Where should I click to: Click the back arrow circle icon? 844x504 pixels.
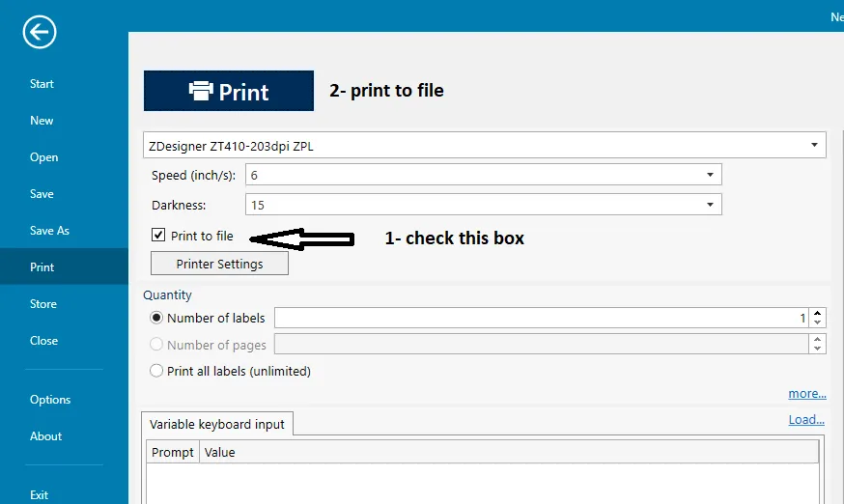coord(40,32)
